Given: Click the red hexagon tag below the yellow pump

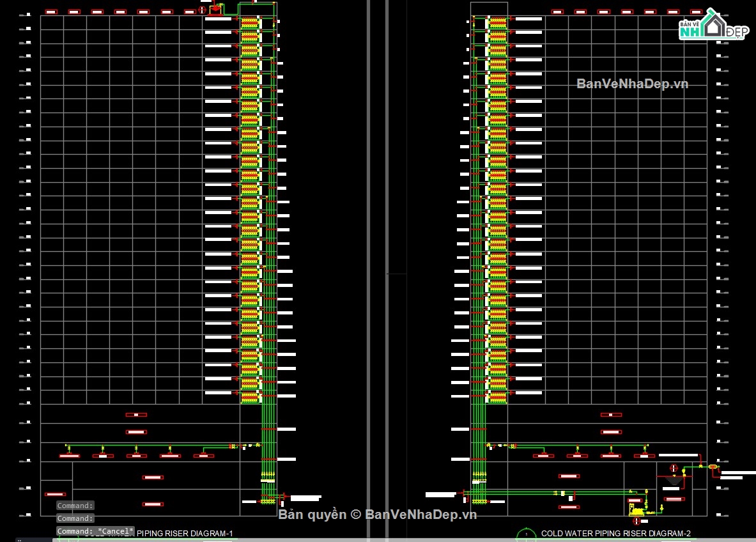Looking at the screenshot, I should click(636, 522).
